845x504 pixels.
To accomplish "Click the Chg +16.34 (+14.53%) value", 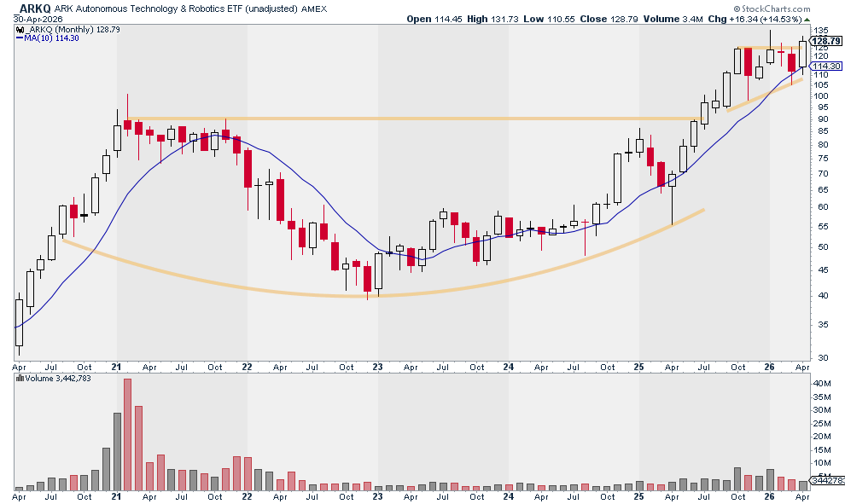I will coord(755,19).
